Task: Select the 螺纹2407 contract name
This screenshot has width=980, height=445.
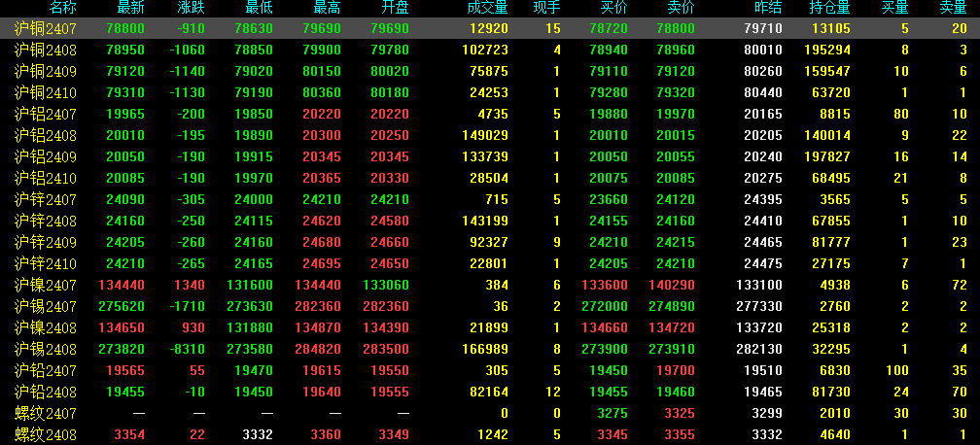Action: [x=45, y=413]
